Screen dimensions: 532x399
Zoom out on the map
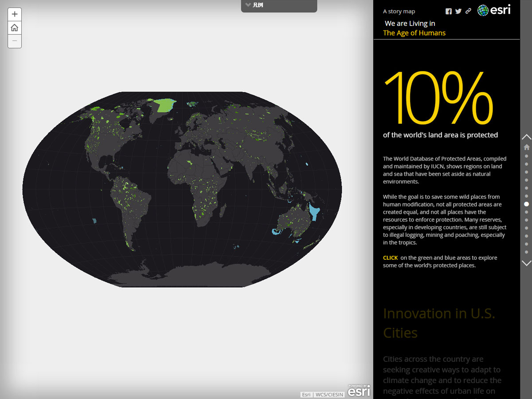[15, 41]
